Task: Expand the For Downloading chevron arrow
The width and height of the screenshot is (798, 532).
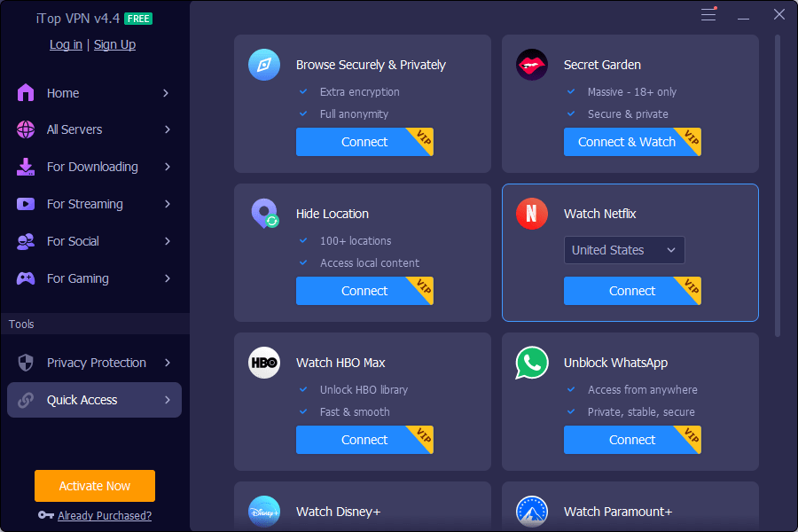Action: (x=168, y=167)
